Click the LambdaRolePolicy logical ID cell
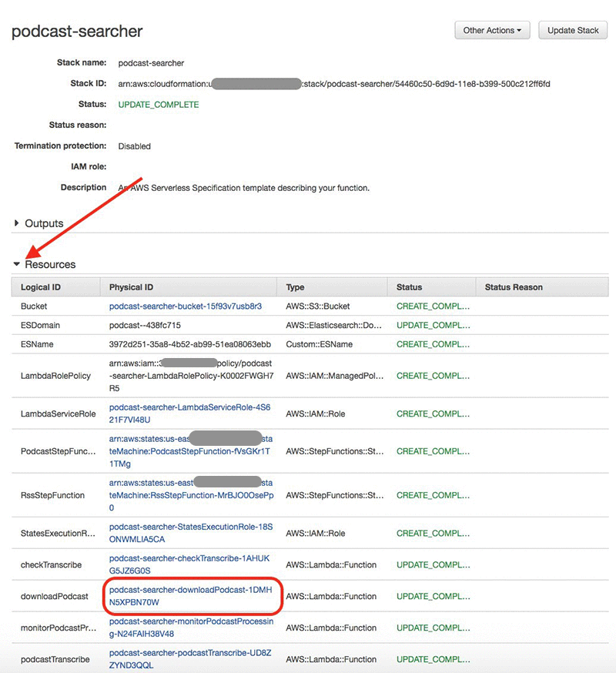Viewport: 616px width, 673px height. [55, 376]
